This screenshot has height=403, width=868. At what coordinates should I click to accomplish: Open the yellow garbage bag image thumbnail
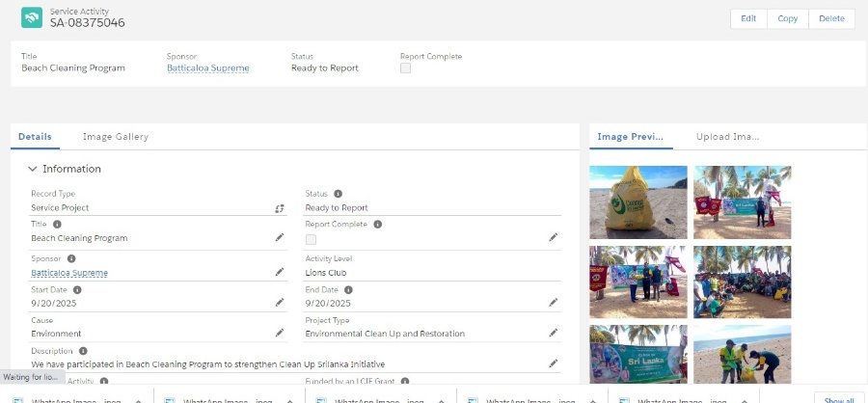[637, 202]
